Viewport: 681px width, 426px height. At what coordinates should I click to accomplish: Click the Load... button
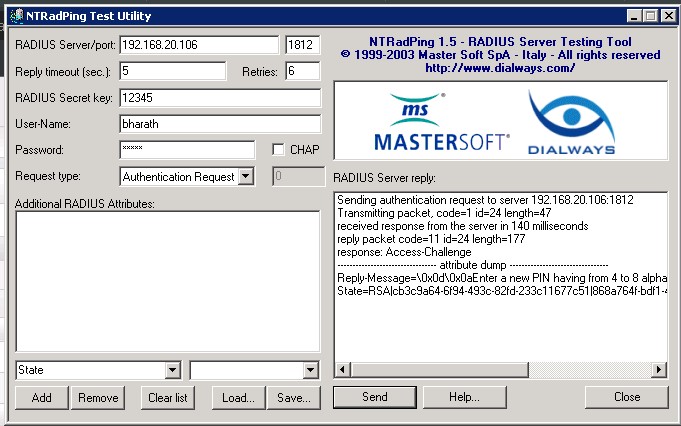(x=238, y=397)
